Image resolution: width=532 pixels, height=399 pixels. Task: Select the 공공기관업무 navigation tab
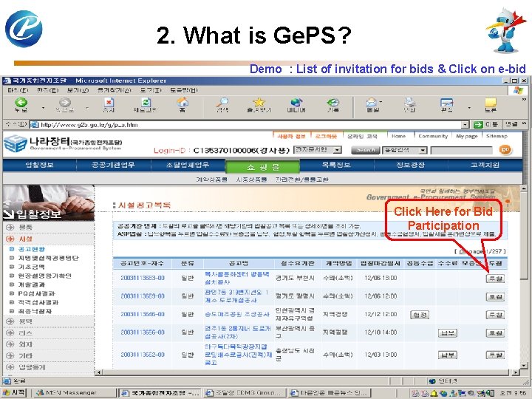click(x=113, y=166)
